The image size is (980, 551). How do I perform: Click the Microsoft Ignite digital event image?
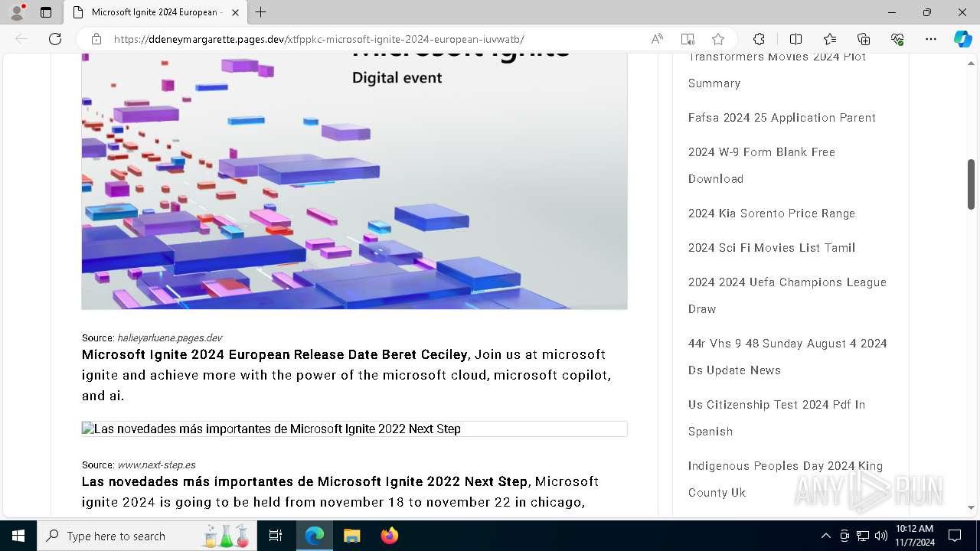[354, 181]
